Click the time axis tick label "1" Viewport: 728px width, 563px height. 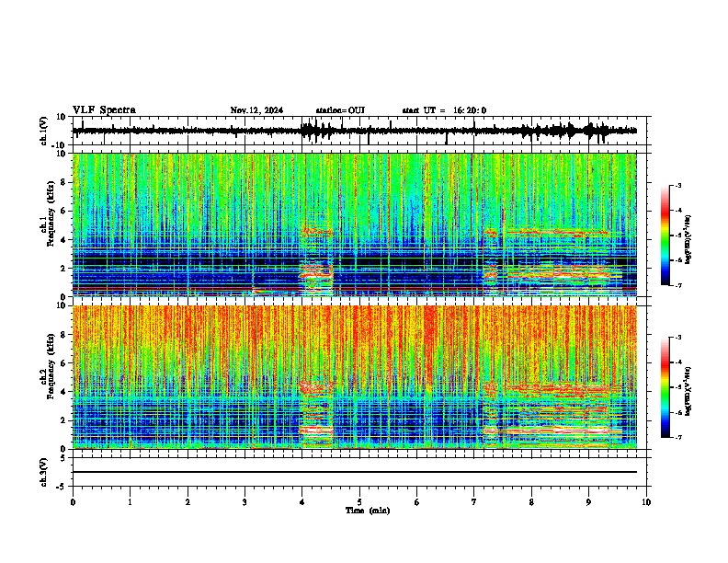130,502
